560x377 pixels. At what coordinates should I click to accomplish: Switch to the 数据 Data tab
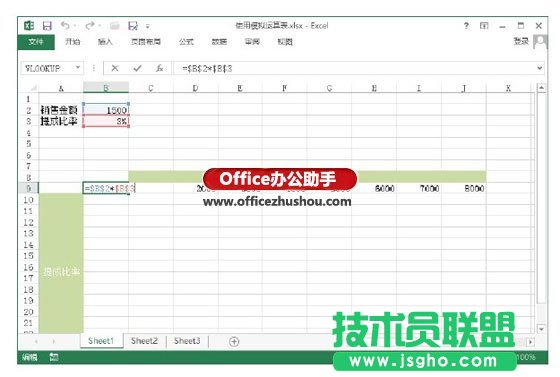[x=219, y=42]
